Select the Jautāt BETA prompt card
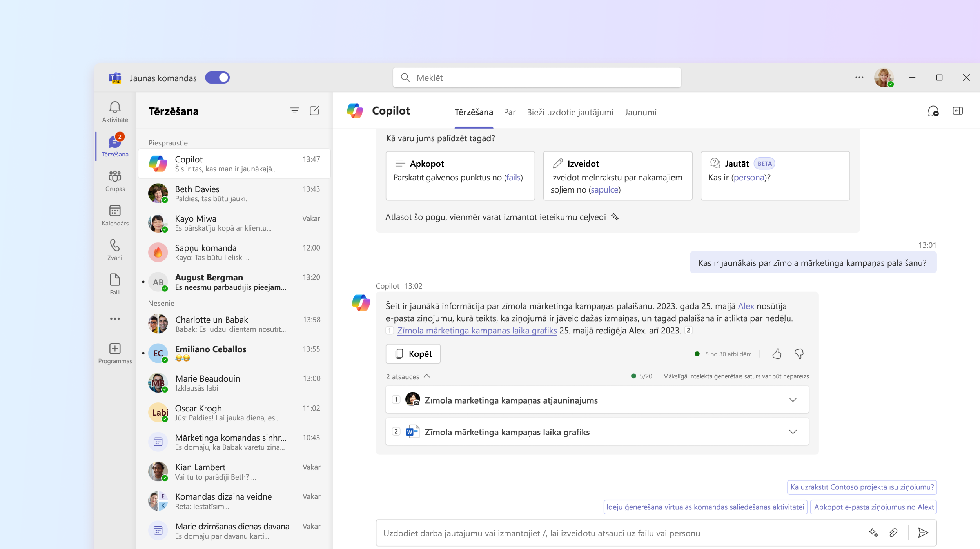 pyautogui.click(x=775, y=176)
